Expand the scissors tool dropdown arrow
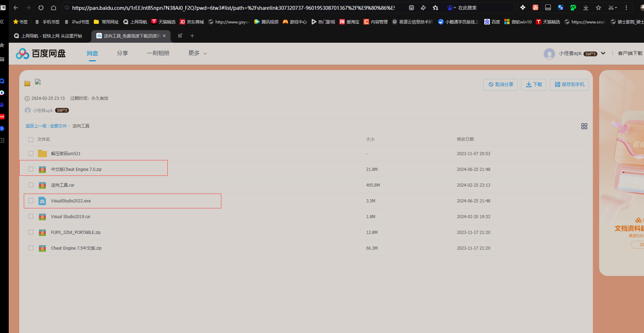The width and height of the screenshot is (644, 333). [616, 8]
